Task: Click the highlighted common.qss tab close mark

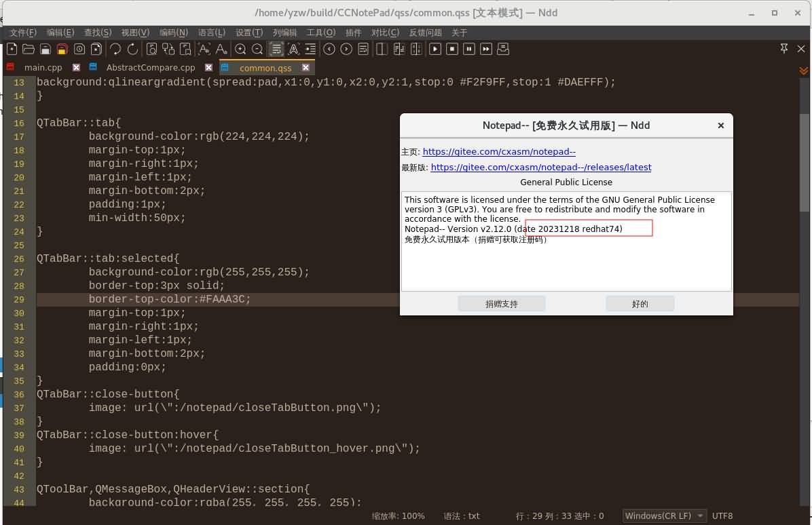Action: point(306,67)
